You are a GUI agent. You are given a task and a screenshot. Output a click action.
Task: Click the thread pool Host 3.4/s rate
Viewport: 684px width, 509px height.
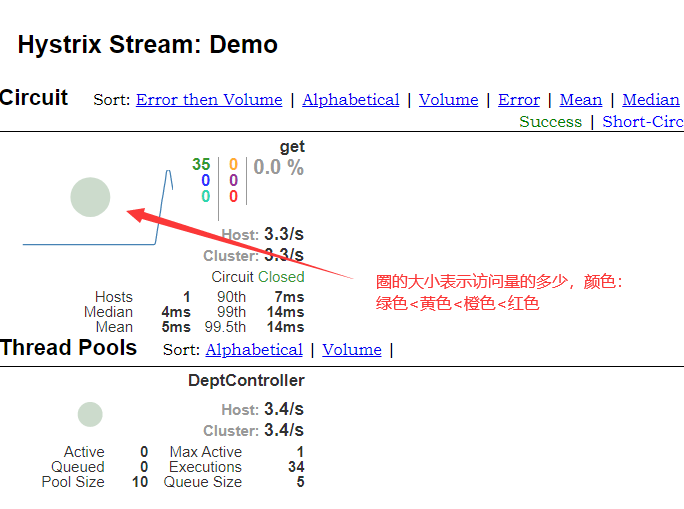click(284, 409)
